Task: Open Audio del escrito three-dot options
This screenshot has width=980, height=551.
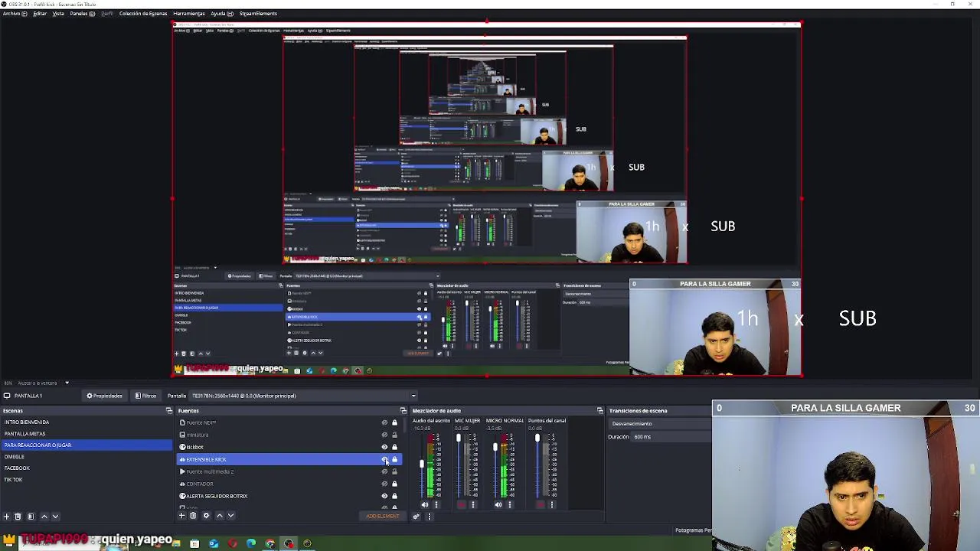Action: pos(436,504)
